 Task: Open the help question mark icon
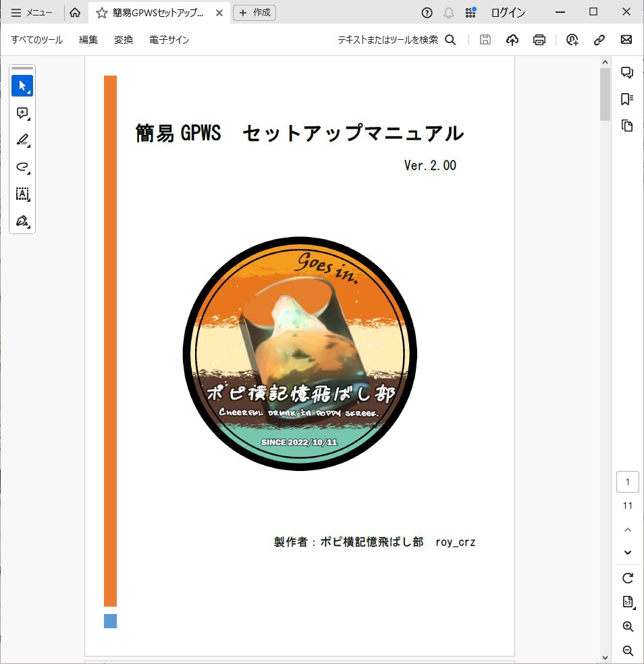tap(427, 13)
